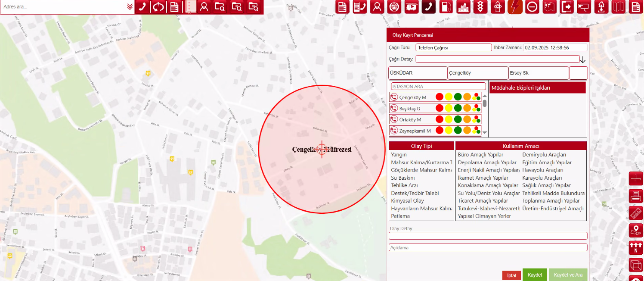
Task: Click the Kaydet ve Ara button
Action: pyautogui.click(x=568, y=275)
